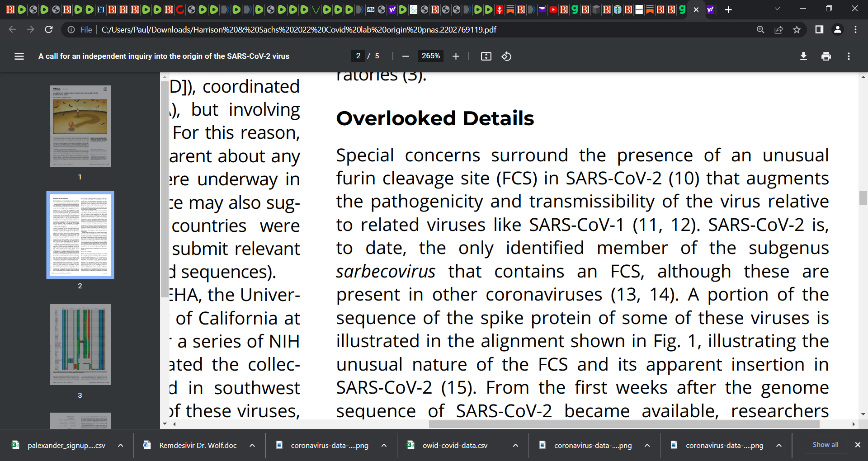The height and width of the screenshot is (461, 868).
Task: Click document scroll down arrow
Action: coord(863,414)
